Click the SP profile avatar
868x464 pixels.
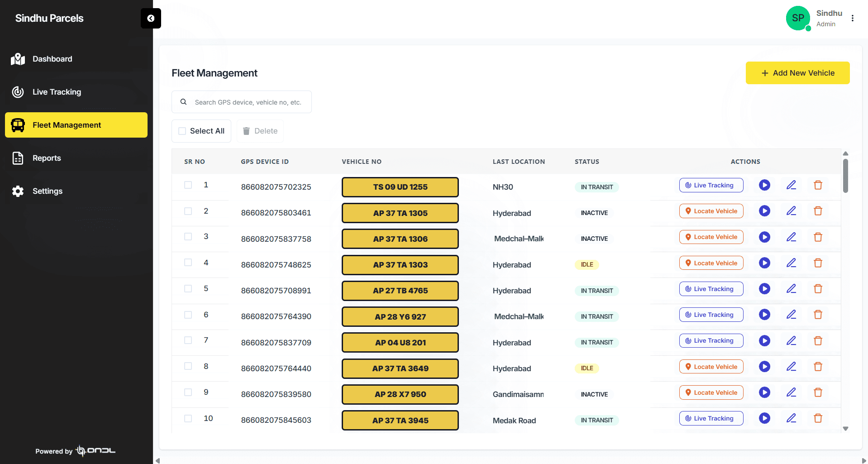click(798, 19)
